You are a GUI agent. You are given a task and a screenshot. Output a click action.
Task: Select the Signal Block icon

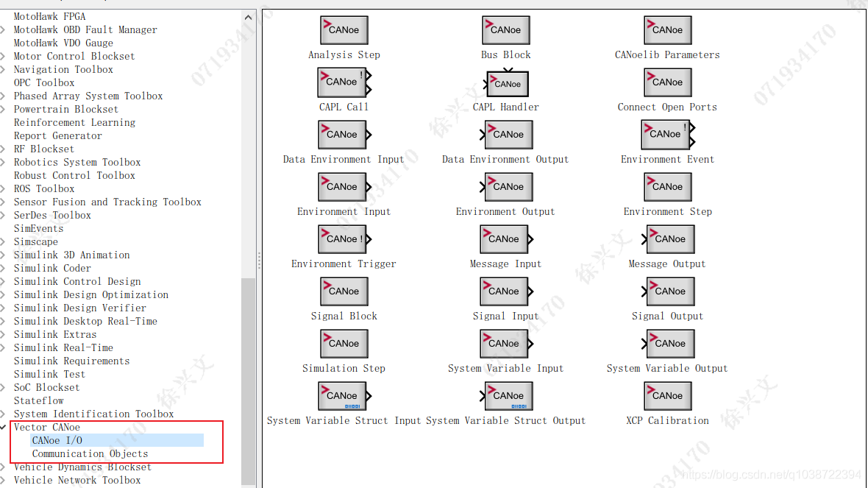coord(344,291)
